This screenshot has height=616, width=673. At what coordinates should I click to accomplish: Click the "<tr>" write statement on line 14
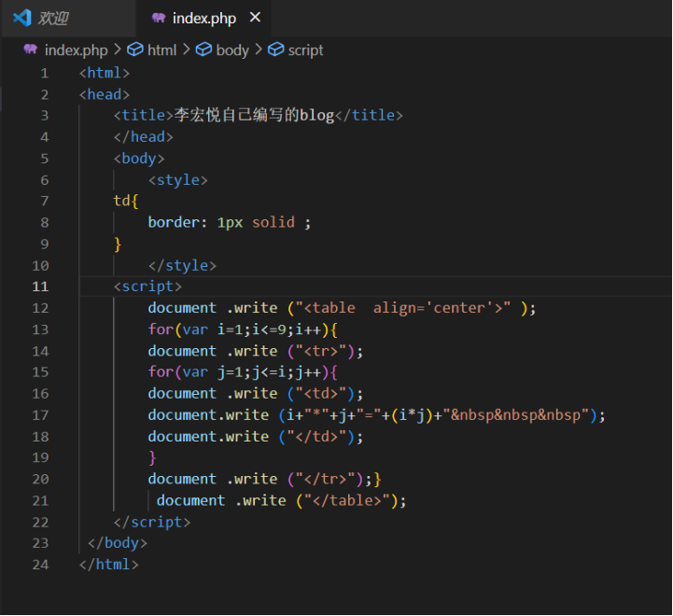[256, 351]
